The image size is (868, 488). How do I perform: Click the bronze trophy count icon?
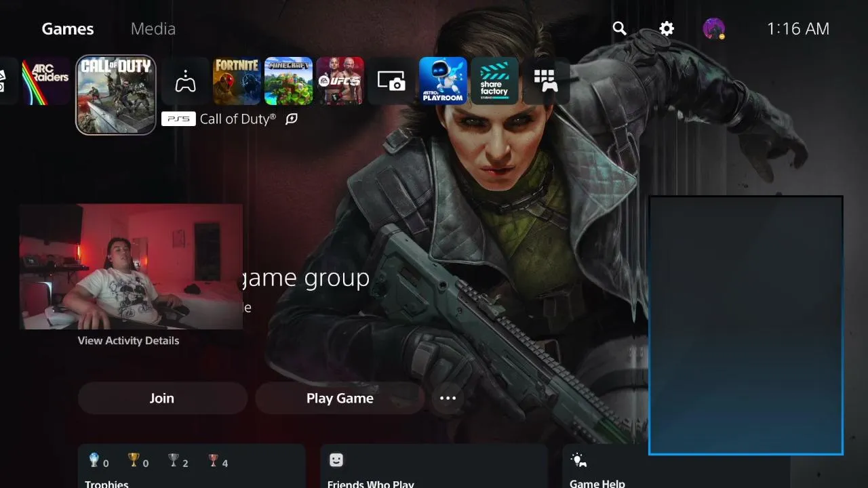click(214, 461)
